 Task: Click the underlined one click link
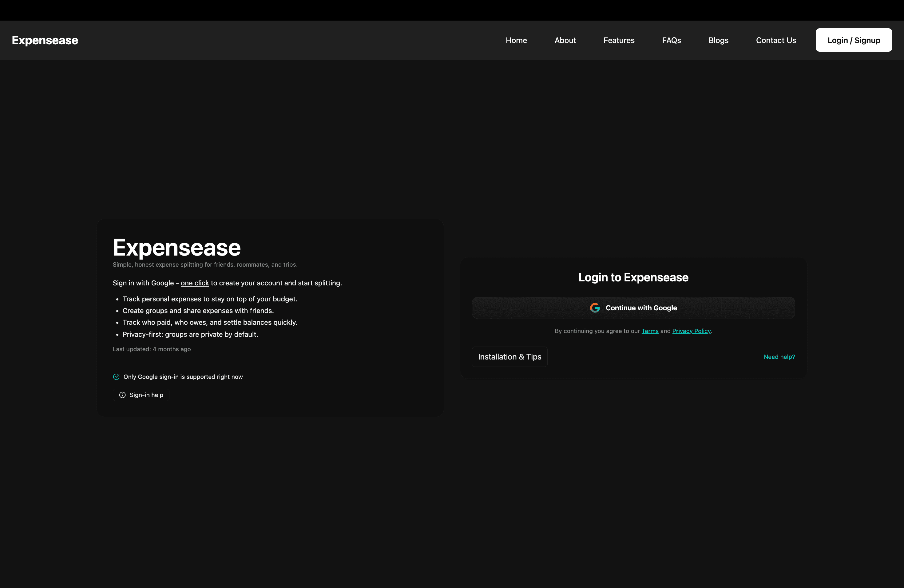[194, 283]
